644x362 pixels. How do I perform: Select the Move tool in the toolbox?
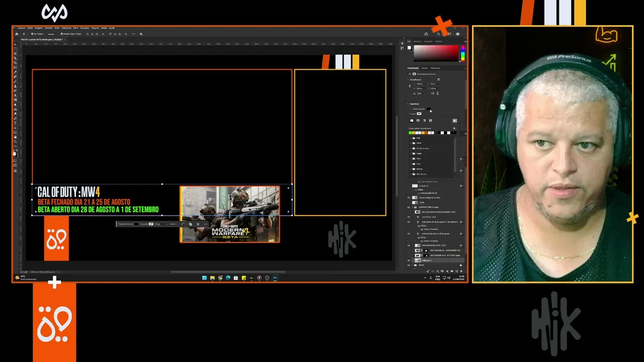[x=15, y=44]
